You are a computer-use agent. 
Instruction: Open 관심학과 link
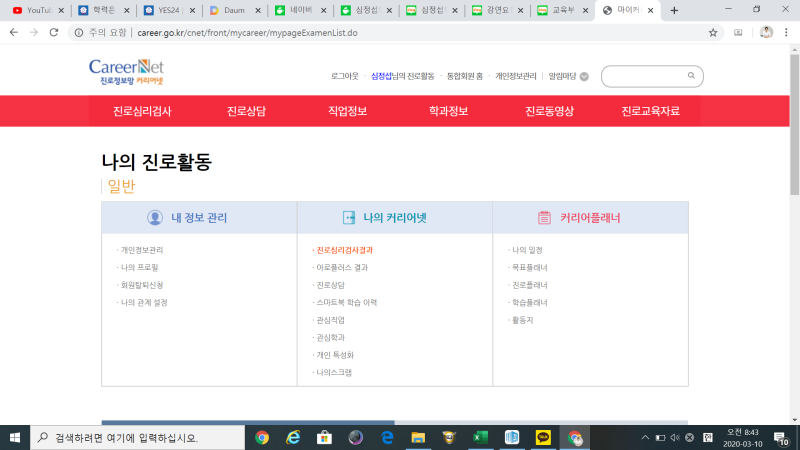click(x=331, y=337)
